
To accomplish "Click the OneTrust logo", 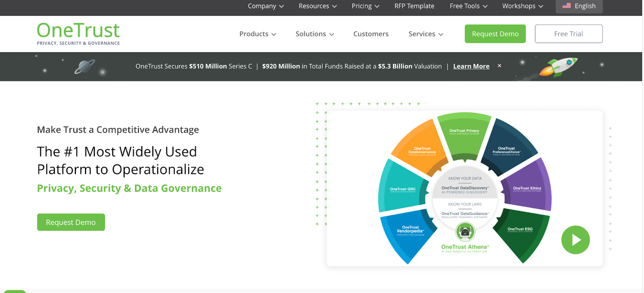I will tap(78, 33).
